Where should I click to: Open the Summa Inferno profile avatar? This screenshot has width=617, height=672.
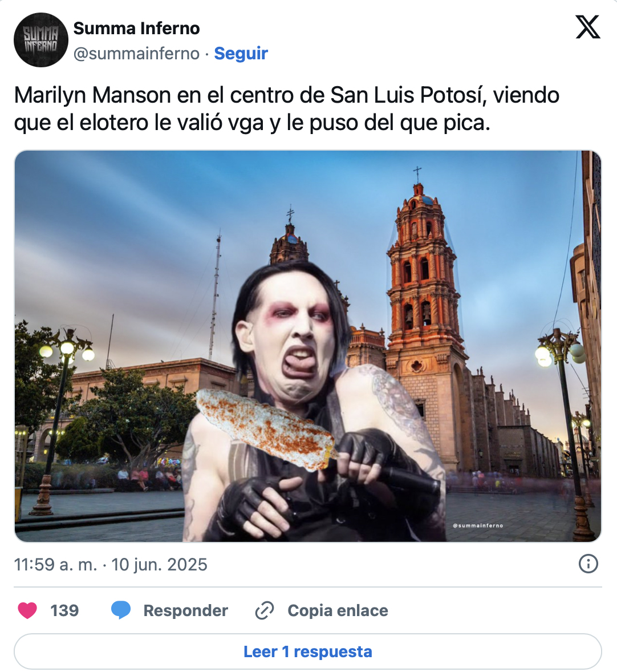(x=40, y=40)
